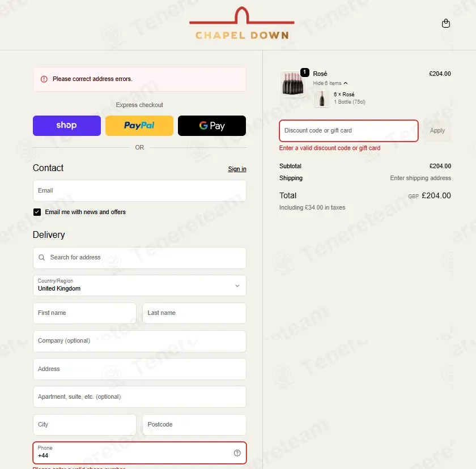Focus the Last name field

coord(194,313)
